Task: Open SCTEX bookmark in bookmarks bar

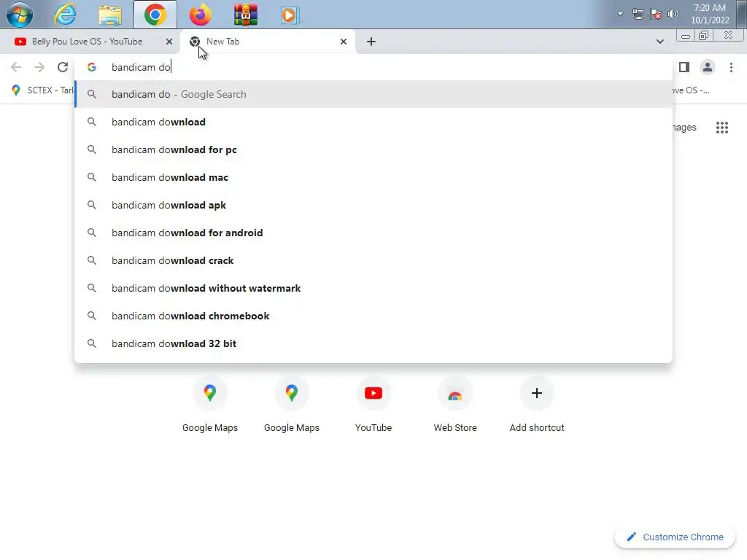Action: 43,90
